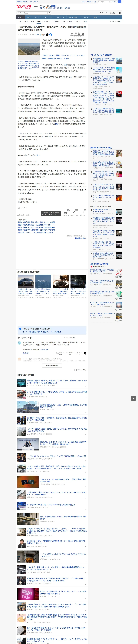
Task: Click the scroll-to-top arrow button
Action: point(133,398)
